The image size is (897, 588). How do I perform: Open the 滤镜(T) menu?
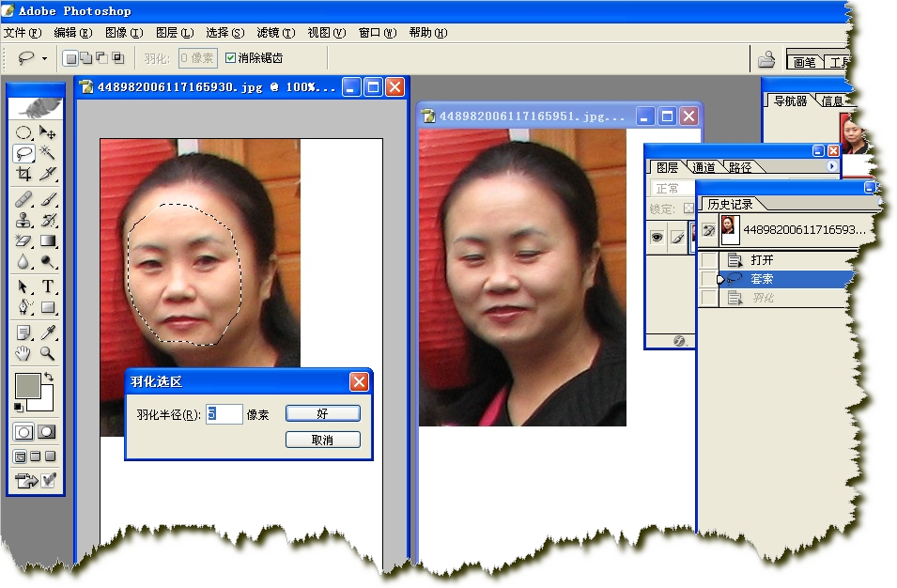(276, 33)
